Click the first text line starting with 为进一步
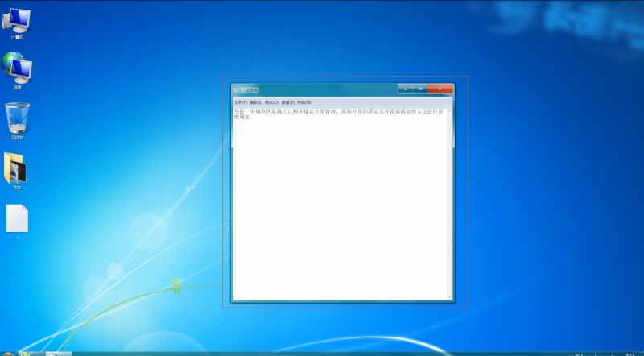This screenshot has width=644, height=356. (339, 111)
